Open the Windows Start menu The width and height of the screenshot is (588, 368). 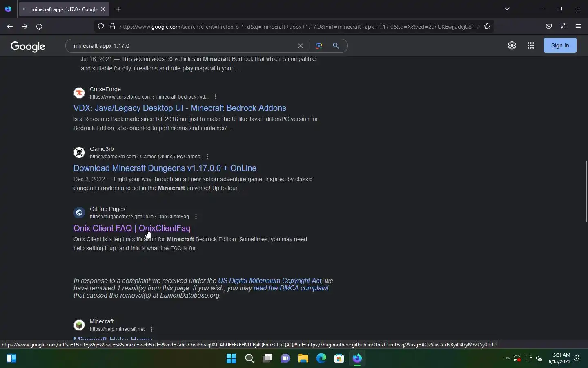231,358
